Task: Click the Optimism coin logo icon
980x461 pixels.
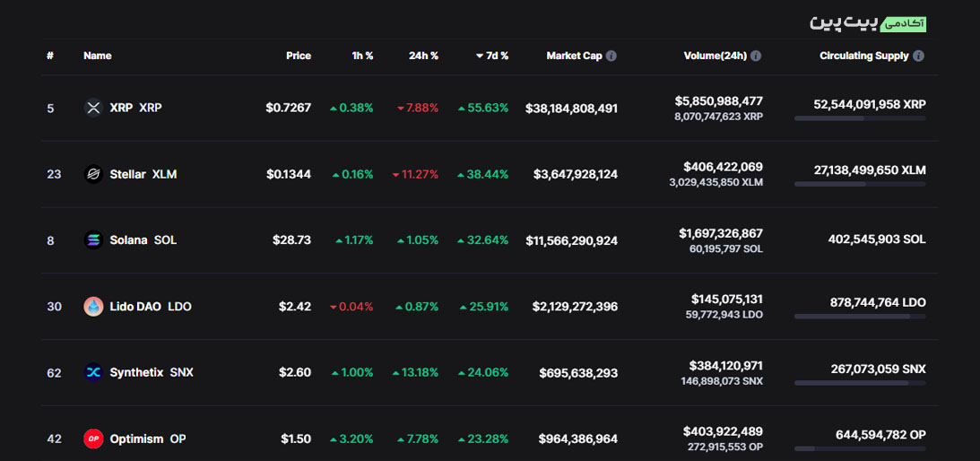Action: (93, 439)
